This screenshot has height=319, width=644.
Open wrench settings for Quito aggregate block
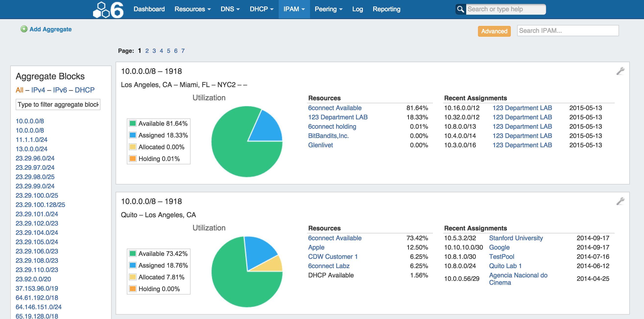[620, 201]
